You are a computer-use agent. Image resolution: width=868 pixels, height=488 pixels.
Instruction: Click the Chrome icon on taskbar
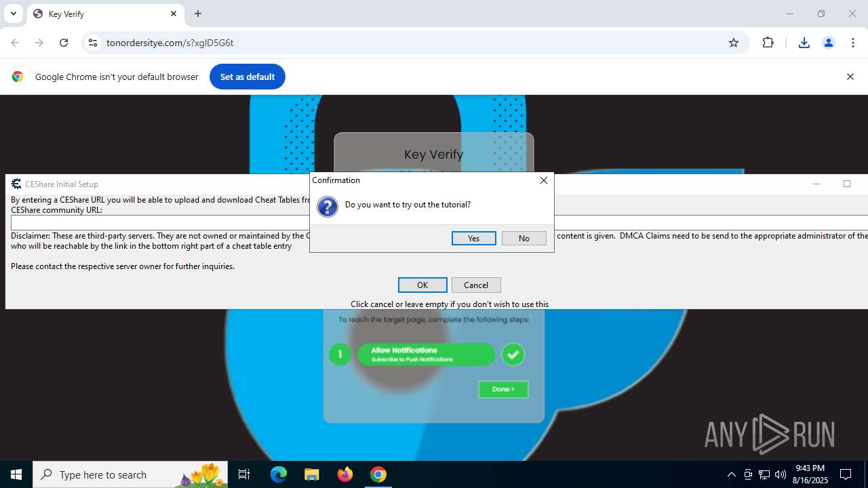pos(378,474)
